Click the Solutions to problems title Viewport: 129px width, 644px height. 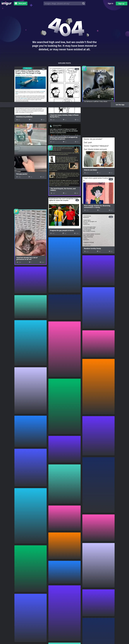pos(24,117)
